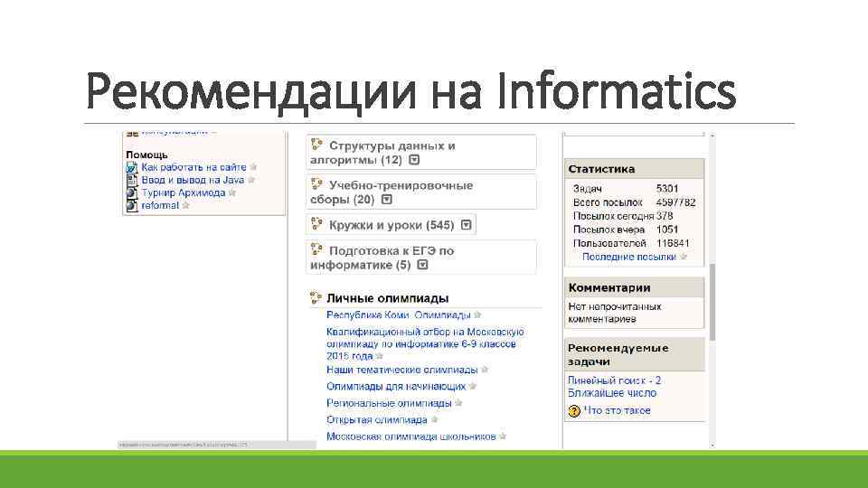Click the scrollbar down arrow
Viewport: 868px width, 488px height.
point(712,446)
